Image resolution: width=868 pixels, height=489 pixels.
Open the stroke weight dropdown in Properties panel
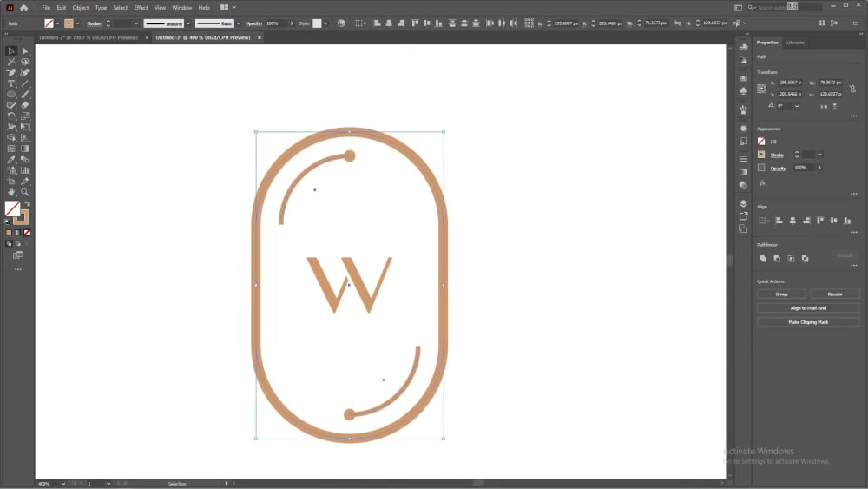tap(820, 155)
